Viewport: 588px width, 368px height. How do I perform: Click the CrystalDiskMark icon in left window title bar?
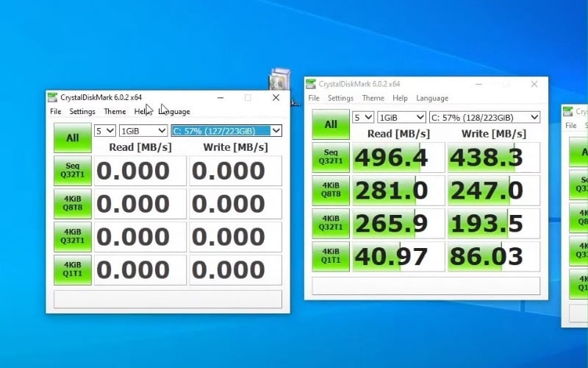click(x=52, y=97)
